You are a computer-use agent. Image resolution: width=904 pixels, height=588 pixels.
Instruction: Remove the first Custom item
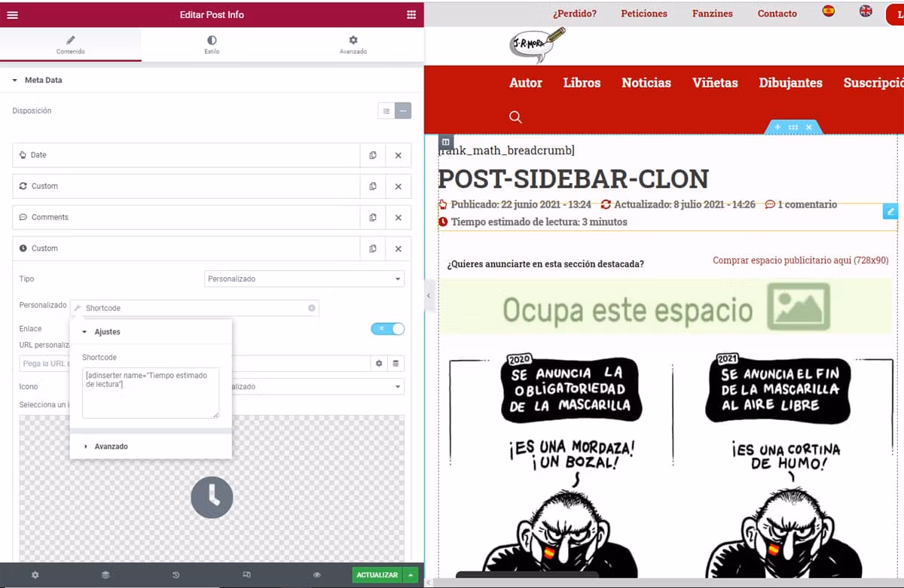399,186
